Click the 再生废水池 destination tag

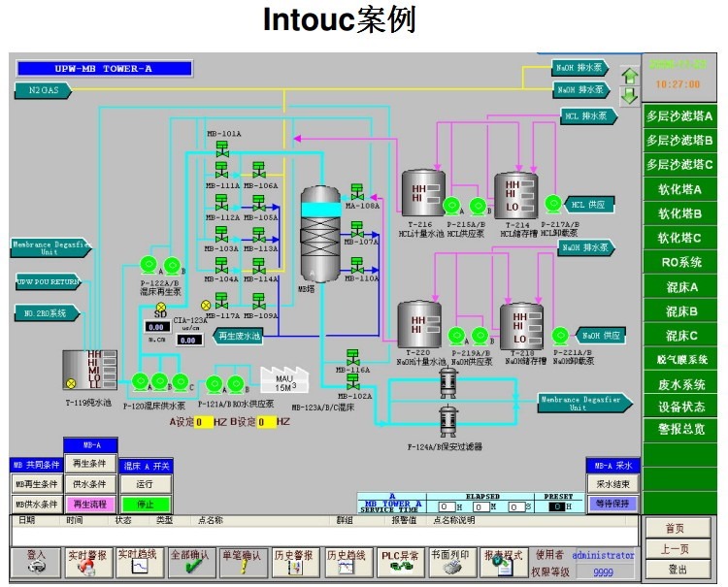point(238,336)
